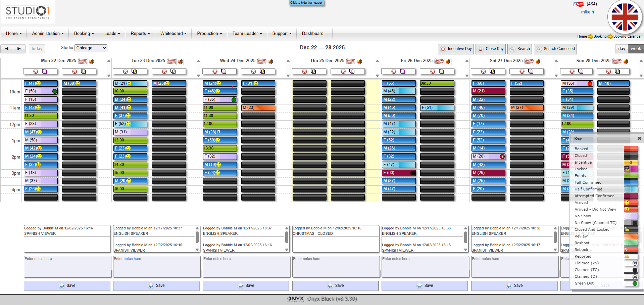Click header hide toggle at top
The width and height of the screenshot is (644, 305).
point(306,3)
